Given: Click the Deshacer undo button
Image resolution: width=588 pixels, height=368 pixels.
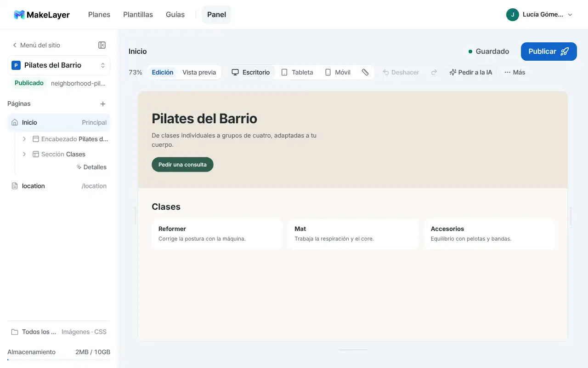Looking at the screenshot, I should click(401, 72).
